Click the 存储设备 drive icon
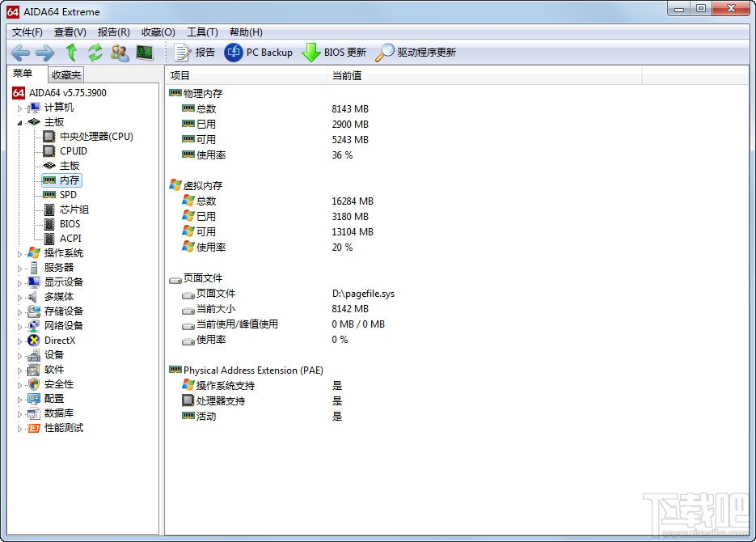Screen dimensions: 756x542 pyautogui.click(x=33, y=311)
